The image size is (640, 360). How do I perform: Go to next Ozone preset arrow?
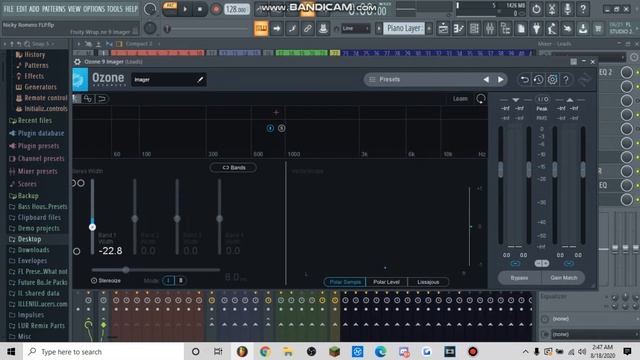pyautogui.click(x=500, y=80)
